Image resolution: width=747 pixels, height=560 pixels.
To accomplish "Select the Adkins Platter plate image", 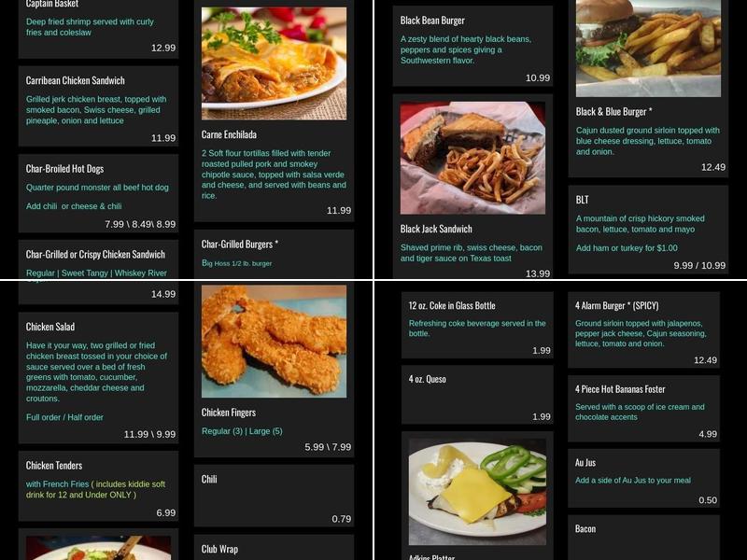I will pos(477,492).
